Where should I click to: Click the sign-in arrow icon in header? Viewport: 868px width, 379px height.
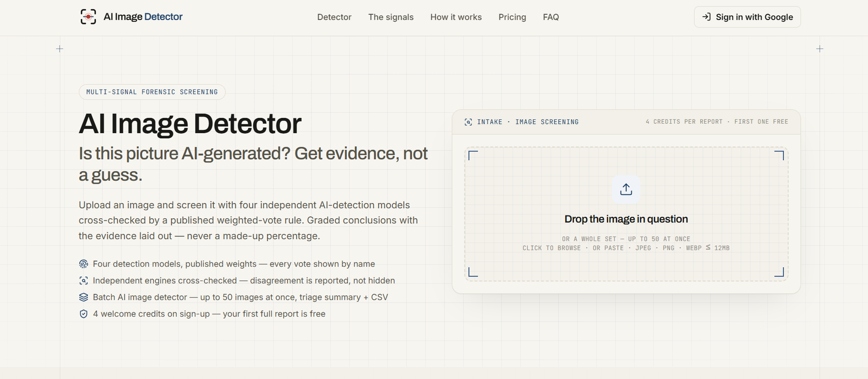[x=706, y=17]
